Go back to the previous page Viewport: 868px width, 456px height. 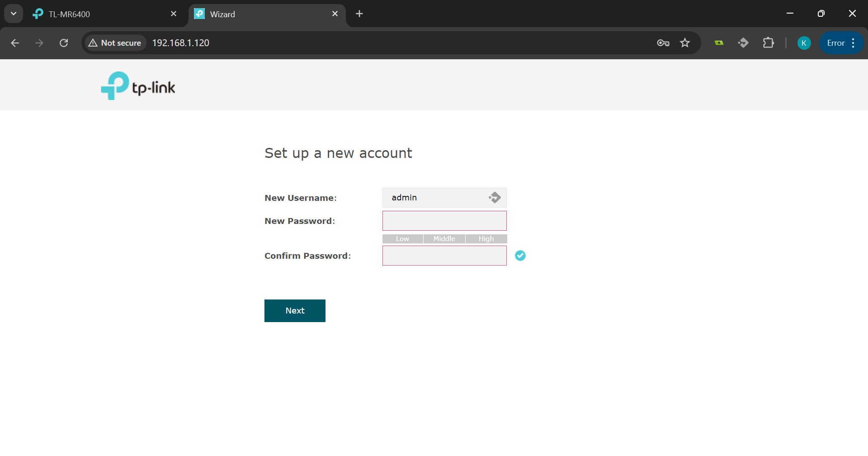15,43
